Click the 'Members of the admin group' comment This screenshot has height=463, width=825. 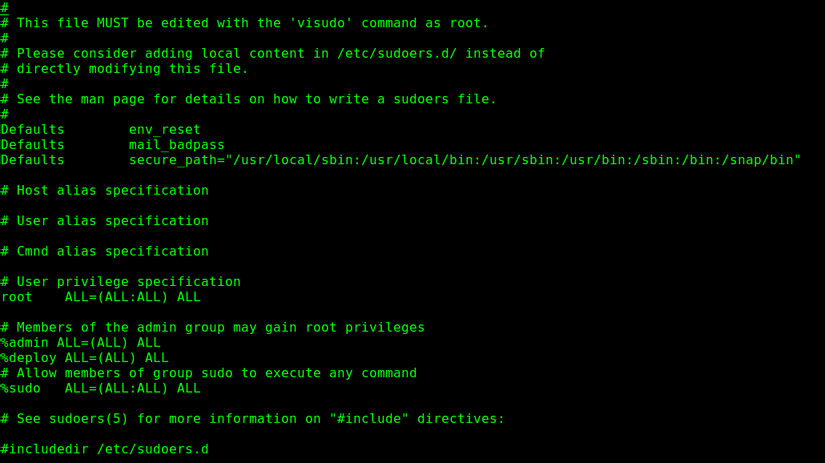pyautogui.click(x=212, y=327)
